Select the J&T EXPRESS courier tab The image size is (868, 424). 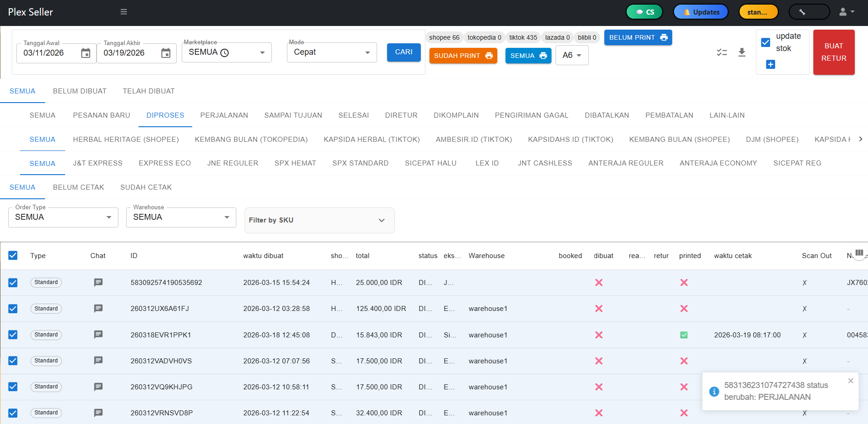coord(97,163)
